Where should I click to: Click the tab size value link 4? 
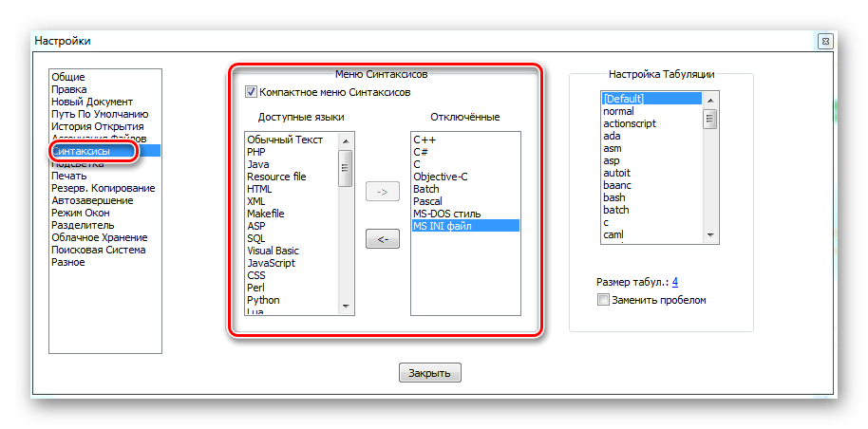click(x=674, y=282)
